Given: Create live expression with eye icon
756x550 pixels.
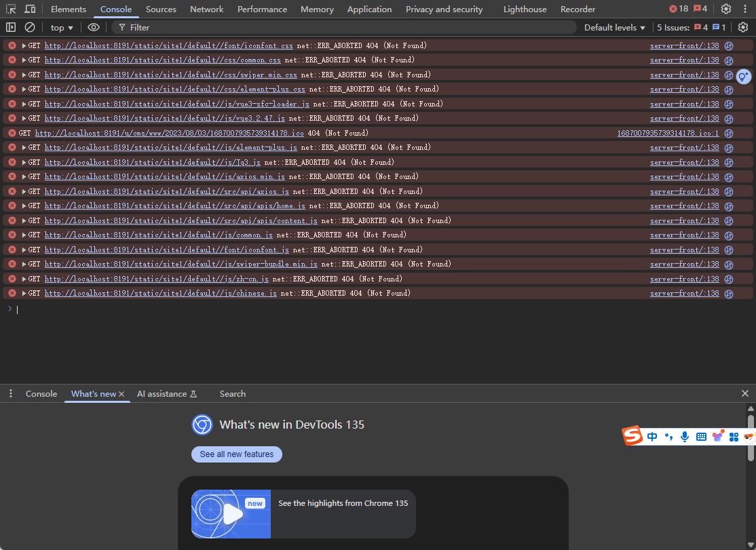Looking at the screenshot, I should click(x=94, y=27).
